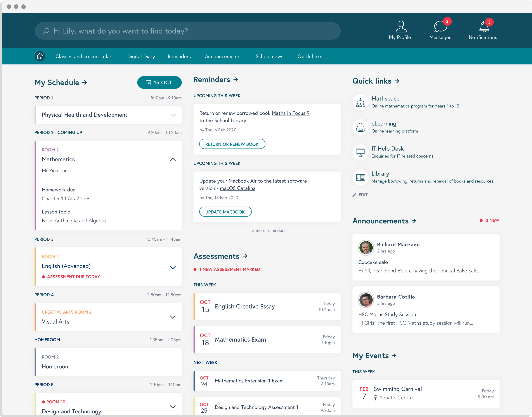Expand the Visual Arts period card
532x417 pixels.
tap(173, 317)
